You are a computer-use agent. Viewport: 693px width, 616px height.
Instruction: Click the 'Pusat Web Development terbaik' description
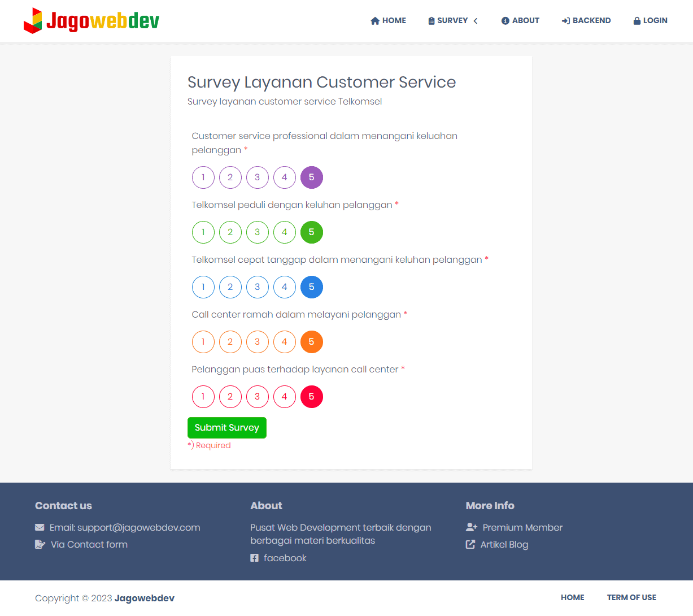coord(341,534)
